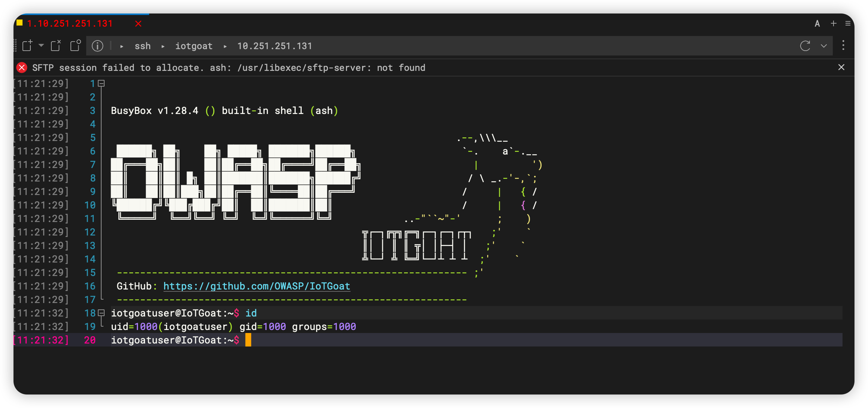This screenshot has height=408, width=868.
Task: Open the dropdown arrow beside new tab icon
Action: [41, 46]
